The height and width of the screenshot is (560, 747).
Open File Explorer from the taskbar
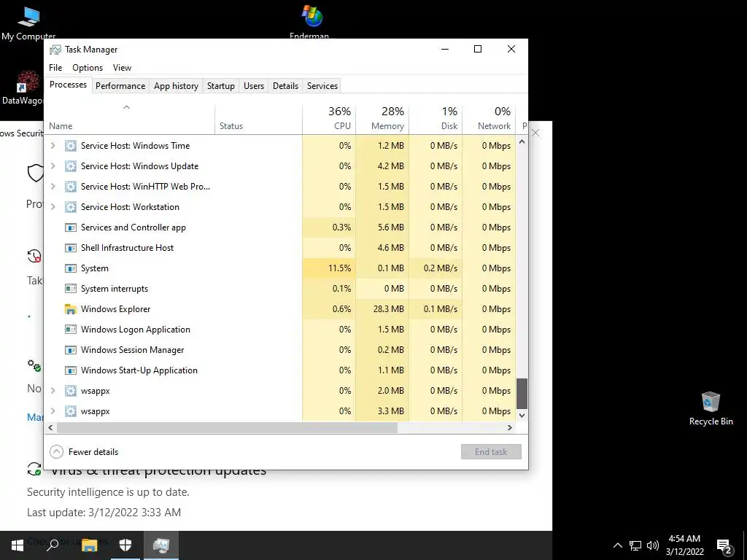click(x=89, y=545)
